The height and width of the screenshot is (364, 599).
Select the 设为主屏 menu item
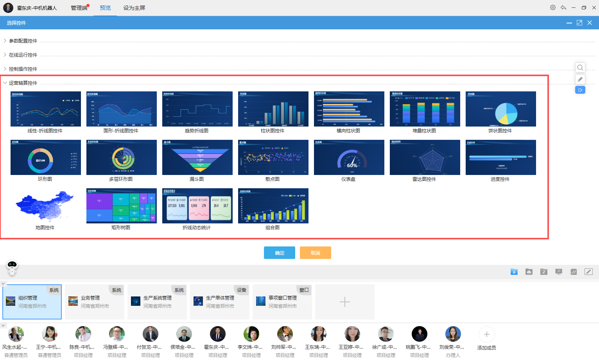point(134,8)
